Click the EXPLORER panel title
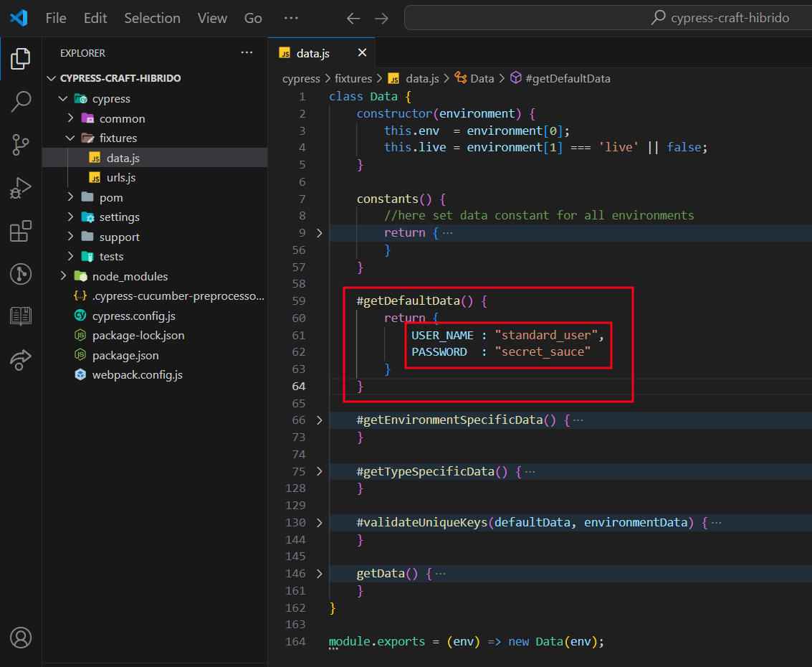Viewport: 812px width, 667px height. (82, 53)
